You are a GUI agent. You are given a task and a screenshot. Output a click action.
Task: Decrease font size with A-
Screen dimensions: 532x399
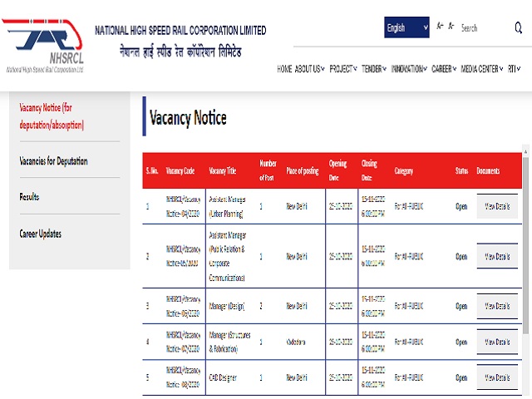click(451, 26)
